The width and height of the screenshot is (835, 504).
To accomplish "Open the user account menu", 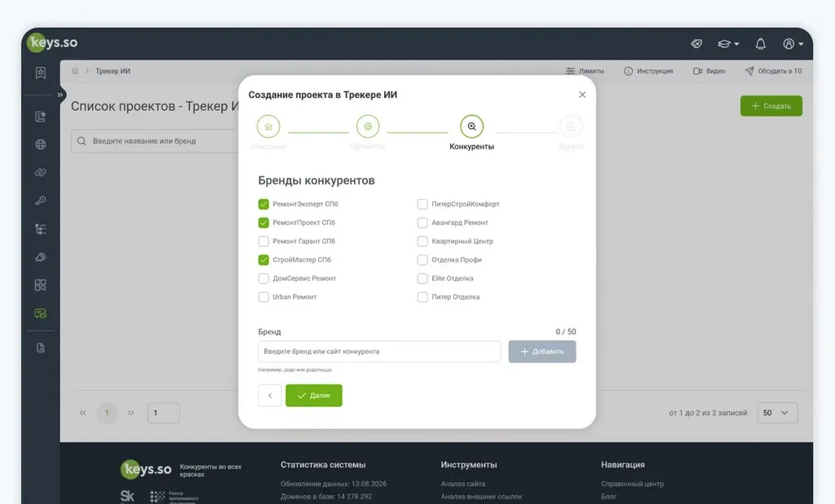I will (x=793, y=44).
